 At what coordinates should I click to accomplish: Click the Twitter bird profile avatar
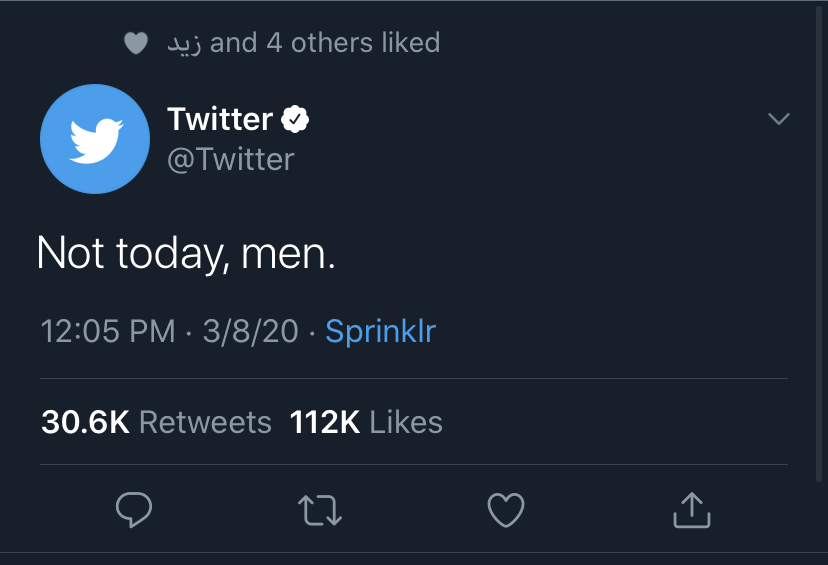95,139
